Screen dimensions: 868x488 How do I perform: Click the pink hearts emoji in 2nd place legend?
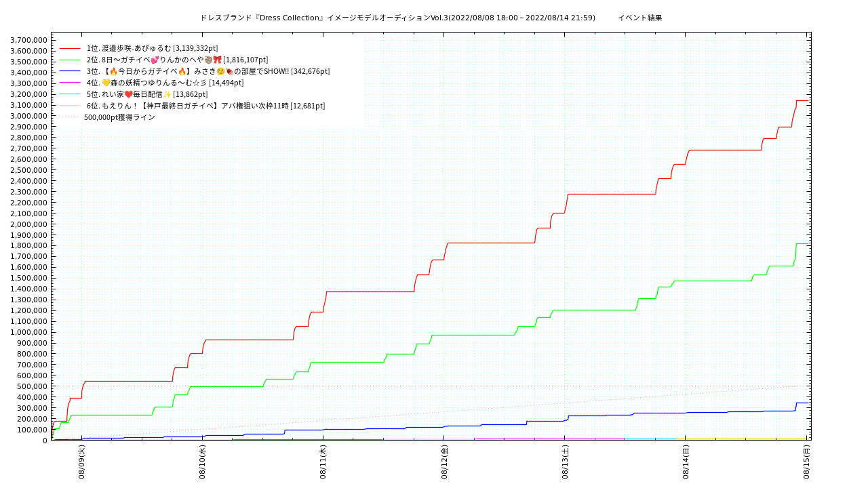[155, 60]
